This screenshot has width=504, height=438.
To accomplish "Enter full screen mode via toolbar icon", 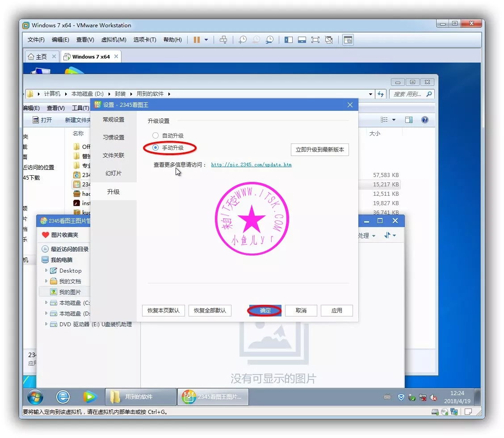I will [x=315, y=40].
